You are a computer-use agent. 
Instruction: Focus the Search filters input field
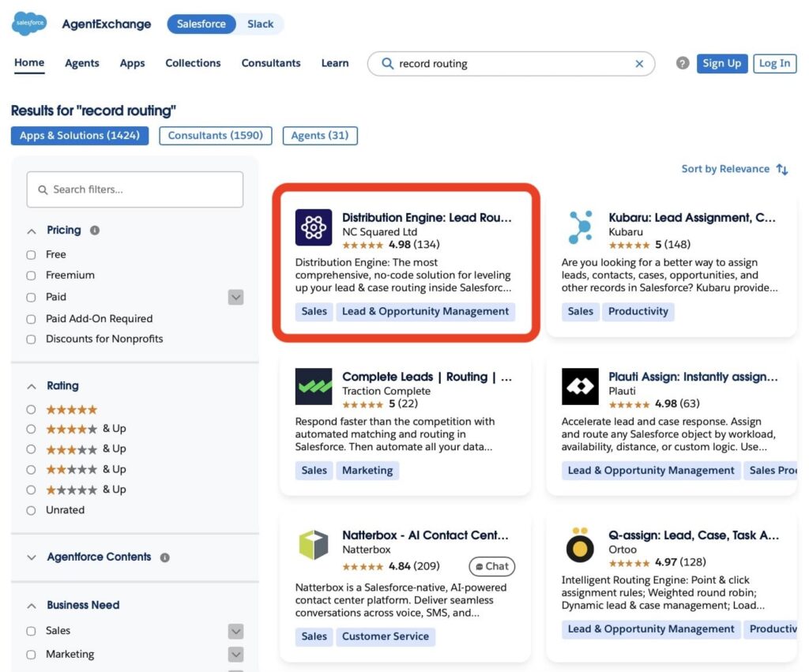point(134,190)
